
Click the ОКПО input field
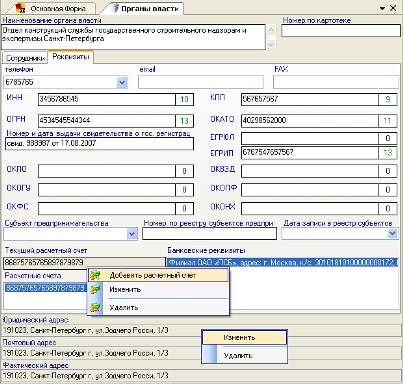pos(107,171)
